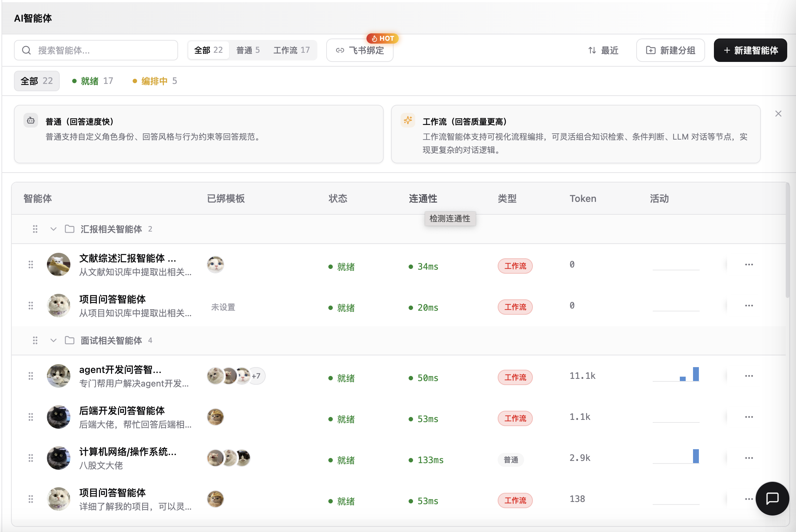Click the 2.9k token value
796x532 pixels.
(580, 458)
